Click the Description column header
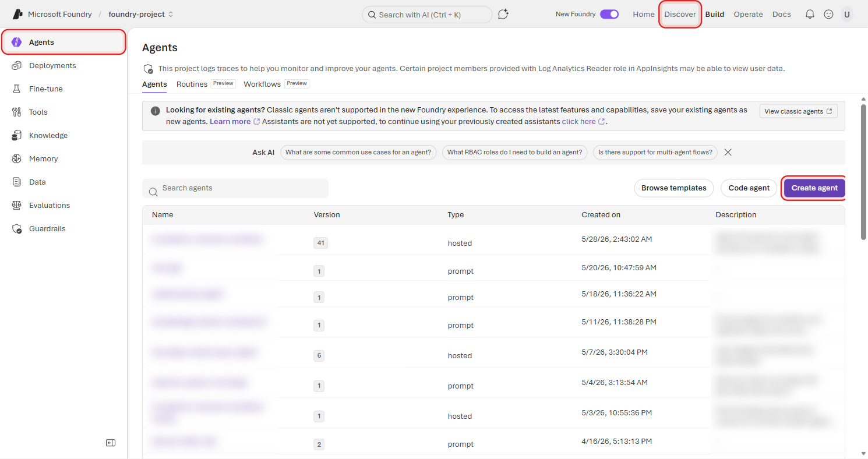868x459 pixels. pos(736,214)
